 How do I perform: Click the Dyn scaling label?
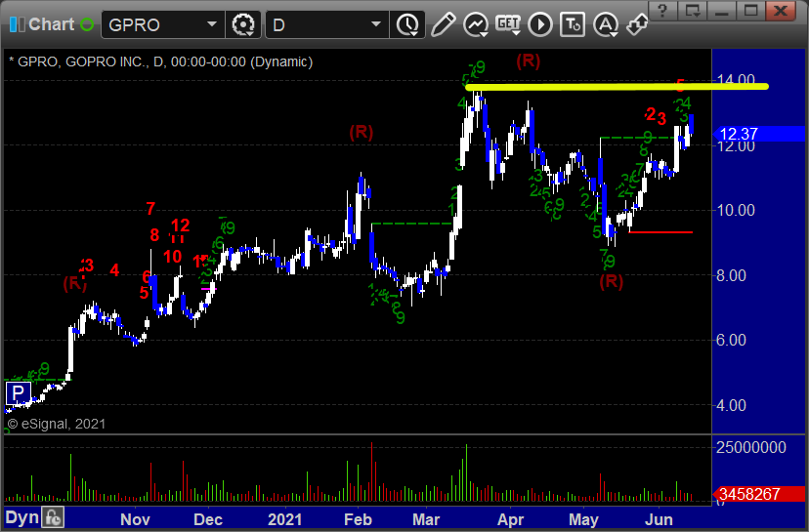(x=21, y=517)
